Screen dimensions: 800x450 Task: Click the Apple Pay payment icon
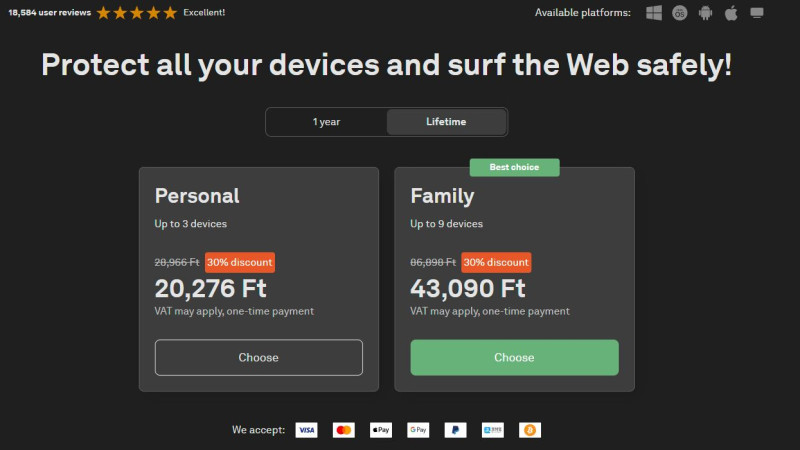(381, 430)
